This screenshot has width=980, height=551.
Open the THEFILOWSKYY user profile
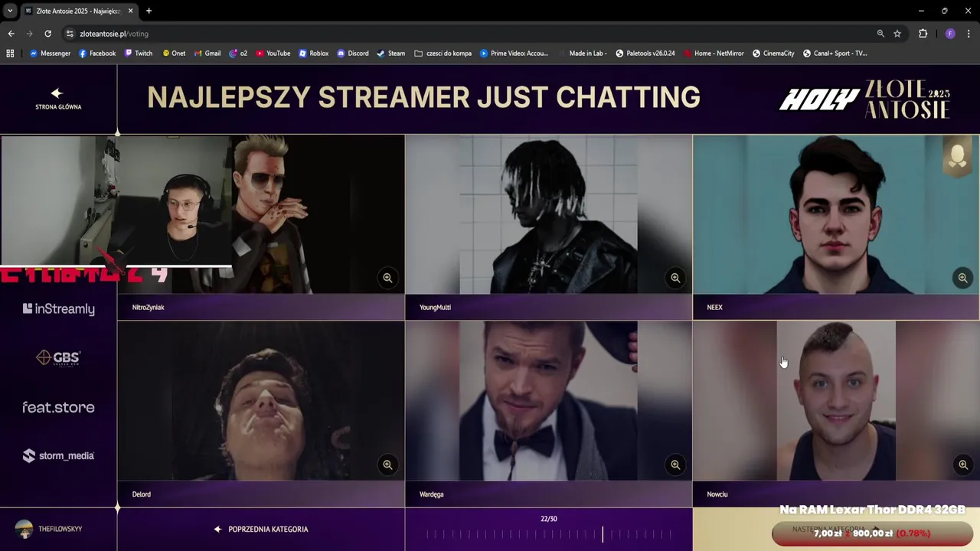[x=49, y=530]
